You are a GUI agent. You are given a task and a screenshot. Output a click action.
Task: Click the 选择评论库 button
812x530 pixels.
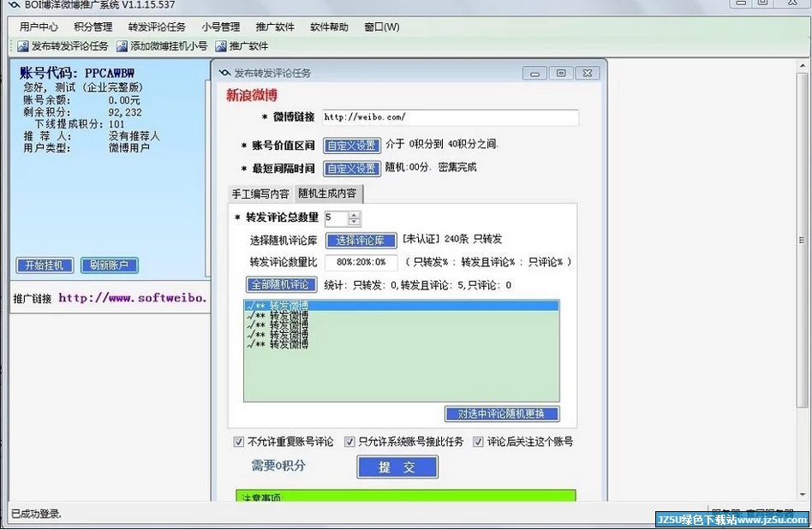tap(361, 240)
